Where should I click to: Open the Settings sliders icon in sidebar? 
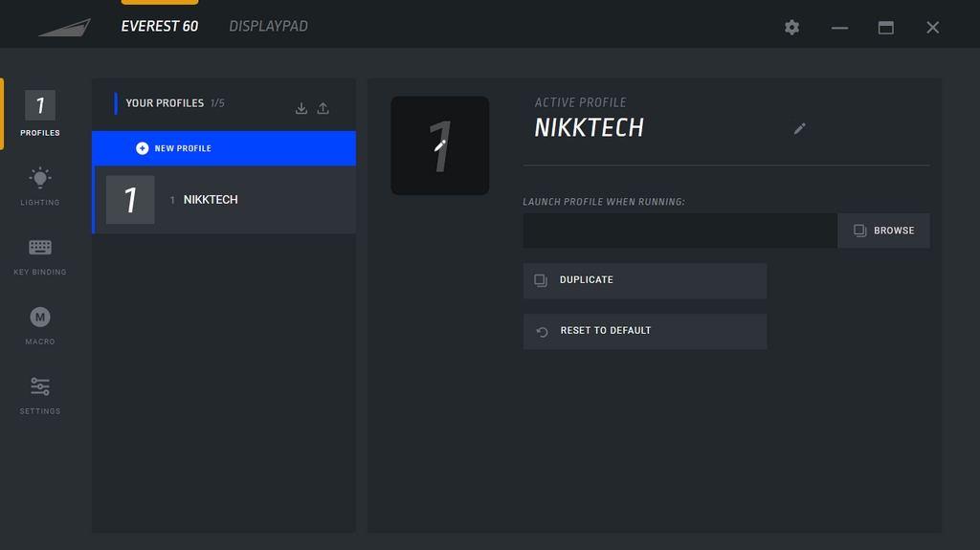click(x=40, y=386)
